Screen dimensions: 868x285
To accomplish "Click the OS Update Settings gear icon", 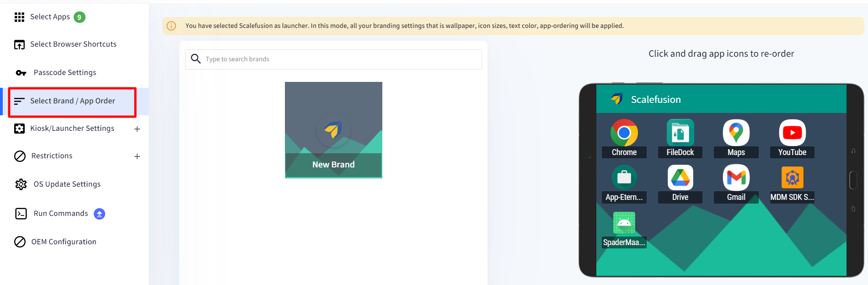I will (x=21, y=184).
